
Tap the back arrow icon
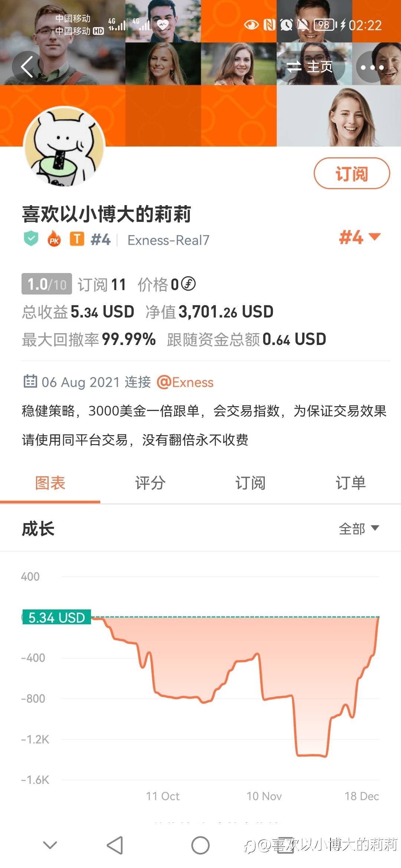pos(27,67)
